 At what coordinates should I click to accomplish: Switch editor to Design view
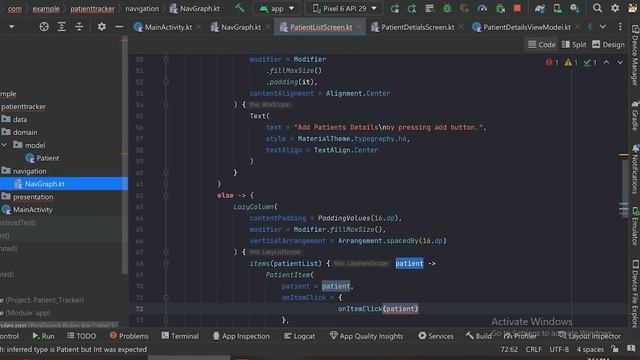(x=608, y=44)
